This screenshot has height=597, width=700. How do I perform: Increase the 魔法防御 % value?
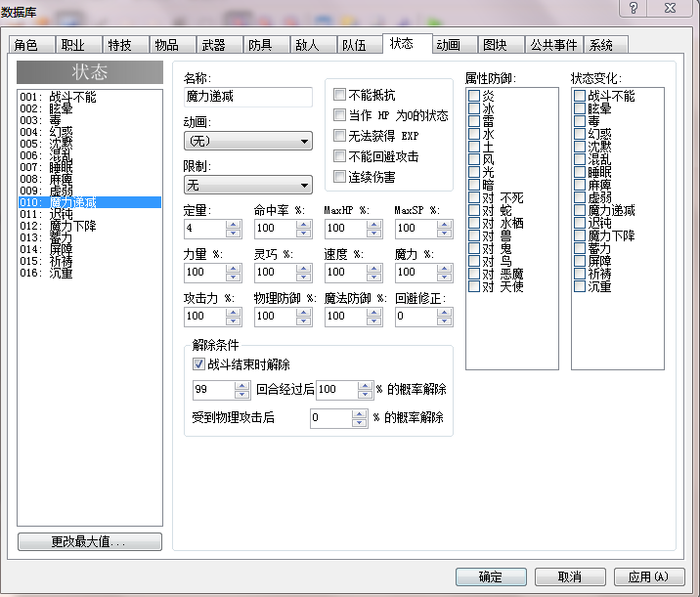(x=374, y=313)
